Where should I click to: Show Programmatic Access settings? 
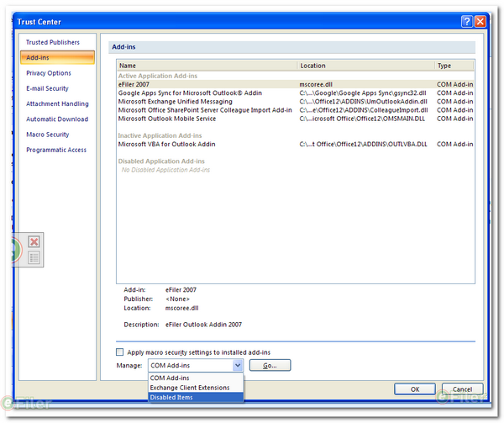[x=56, y=150]
